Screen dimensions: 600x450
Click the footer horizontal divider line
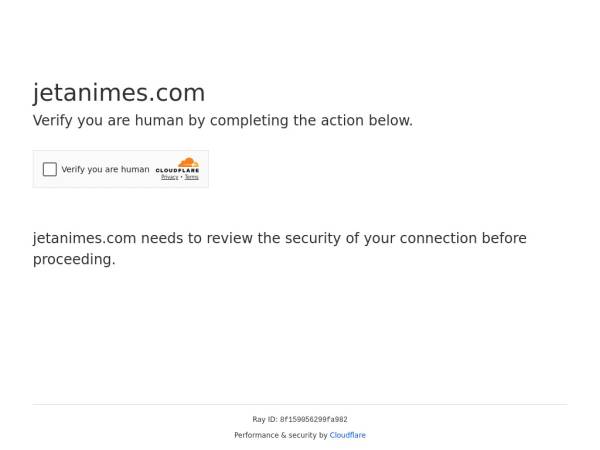click(x=300, y=404)
